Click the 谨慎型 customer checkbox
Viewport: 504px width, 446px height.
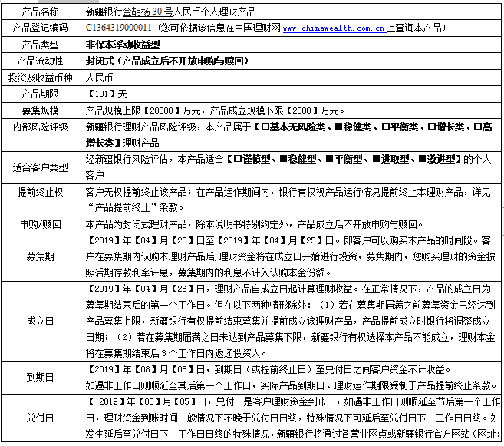click(x=237, y=159)
